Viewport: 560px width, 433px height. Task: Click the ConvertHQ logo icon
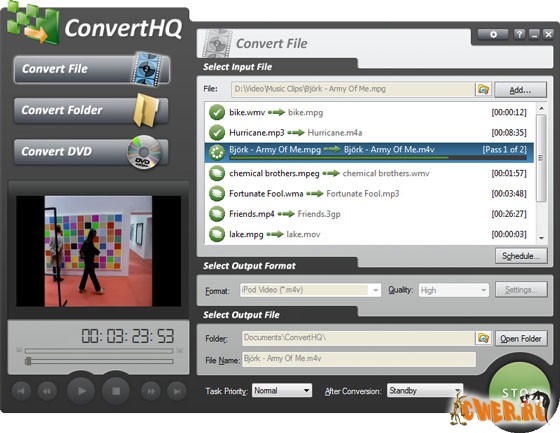33,23
